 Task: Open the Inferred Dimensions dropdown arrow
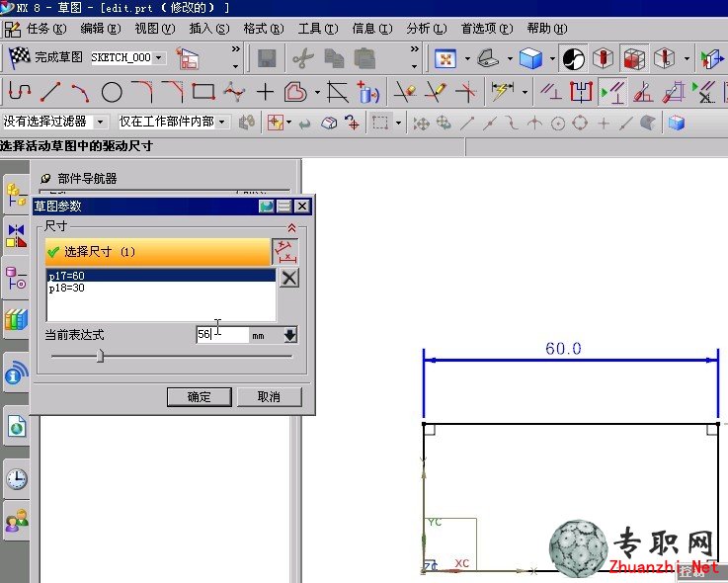525,92
